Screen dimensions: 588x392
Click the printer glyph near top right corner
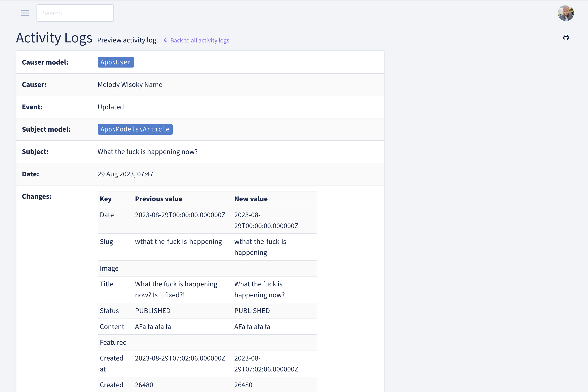click(566, 37)
